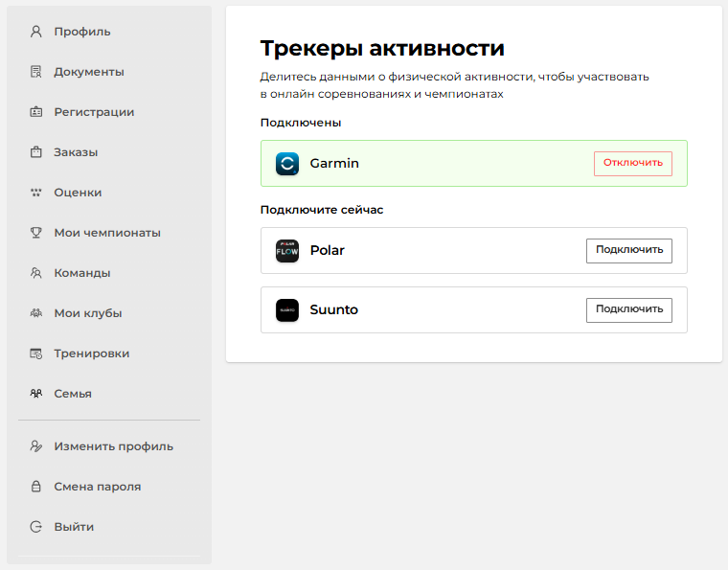Click the Выйти logout icon
728x570 pixels.
point(35,527)
